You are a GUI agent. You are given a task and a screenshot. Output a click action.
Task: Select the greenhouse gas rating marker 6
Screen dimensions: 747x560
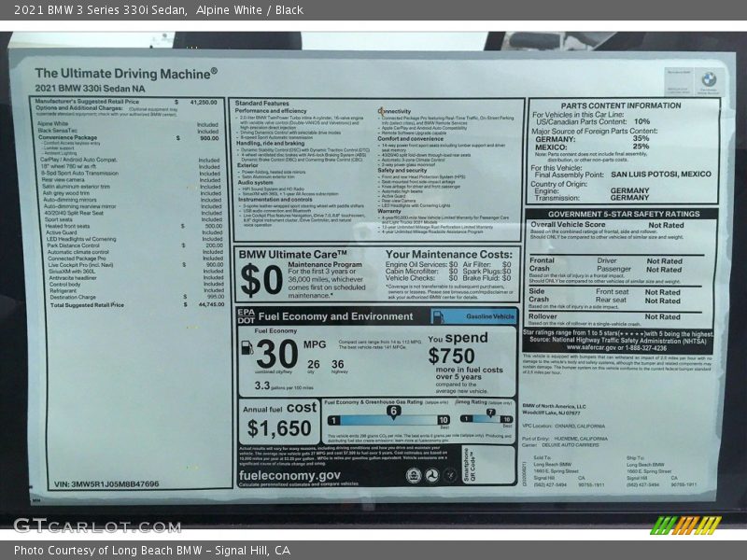pos(393,412)
